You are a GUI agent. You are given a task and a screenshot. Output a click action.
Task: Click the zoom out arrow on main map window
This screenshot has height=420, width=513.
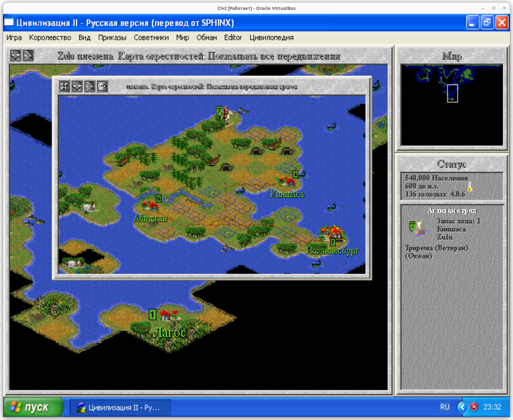point(15,56)
